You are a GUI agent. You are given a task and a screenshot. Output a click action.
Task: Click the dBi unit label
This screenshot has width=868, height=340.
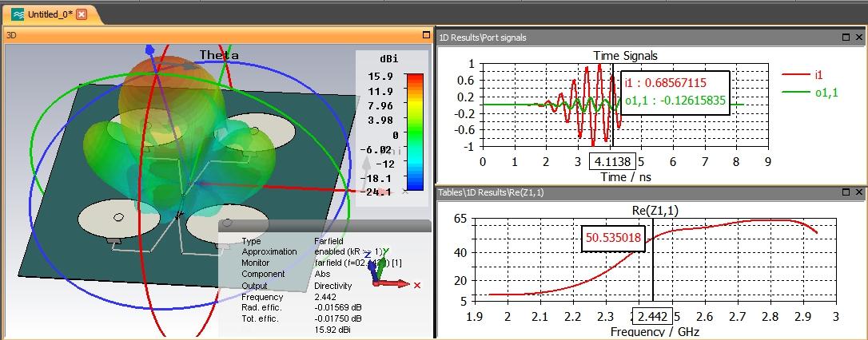point(389,58)
